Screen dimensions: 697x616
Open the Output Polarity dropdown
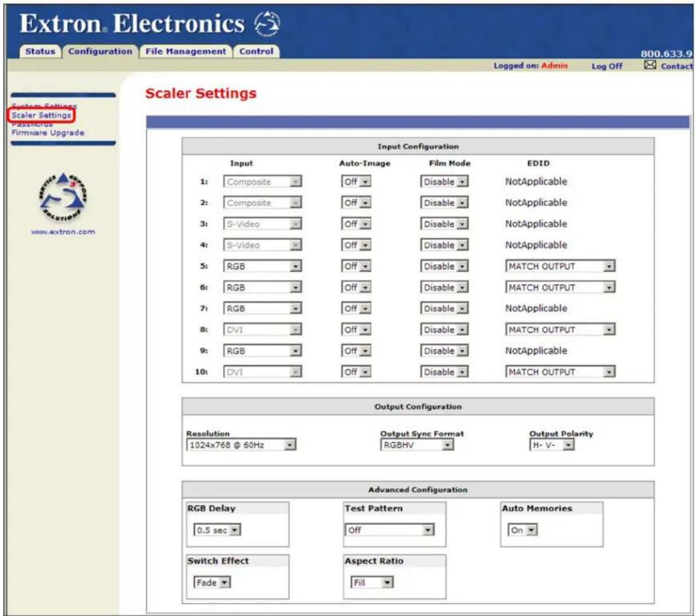(551, 444)
